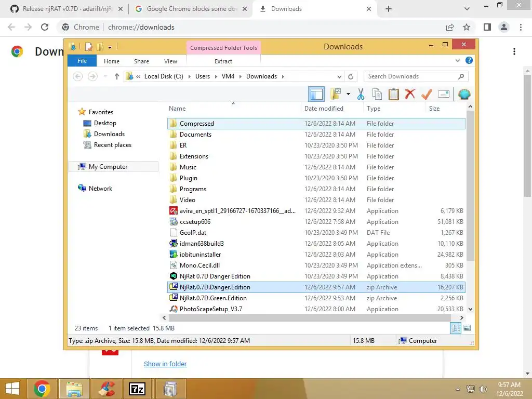Screen dimensions: 532x399
Task: Open a new Chrome tab
Action: 389,9
